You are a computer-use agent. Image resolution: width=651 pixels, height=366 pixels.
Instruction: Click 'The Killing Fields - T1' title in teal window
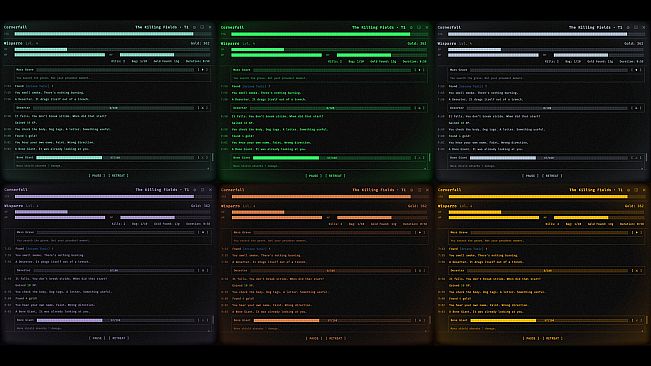click(x=162, y=27)
